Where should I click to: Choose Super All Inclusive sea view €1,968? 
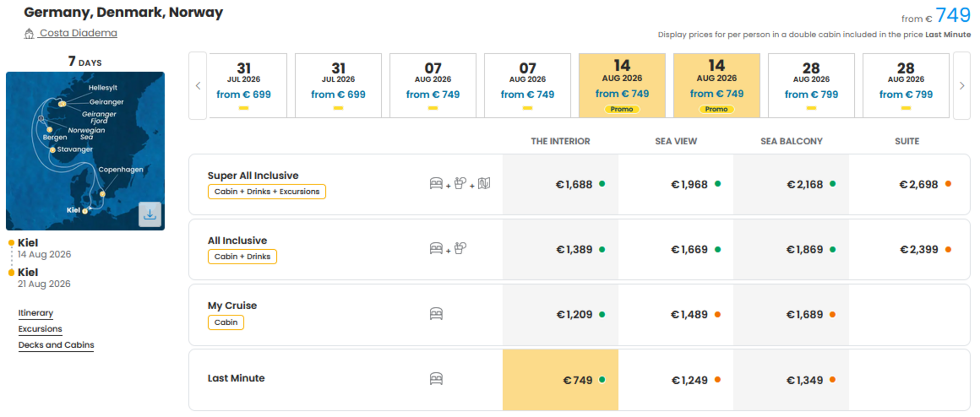(x=676, y=184)
